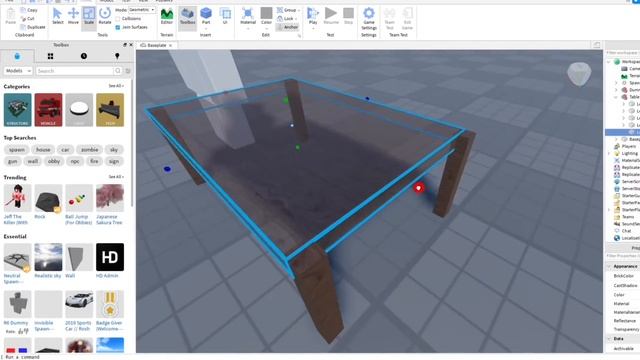This screenshot has height=360, width=640.
Task: Click the 'zombie' top search tag
Action: [89, 150]
